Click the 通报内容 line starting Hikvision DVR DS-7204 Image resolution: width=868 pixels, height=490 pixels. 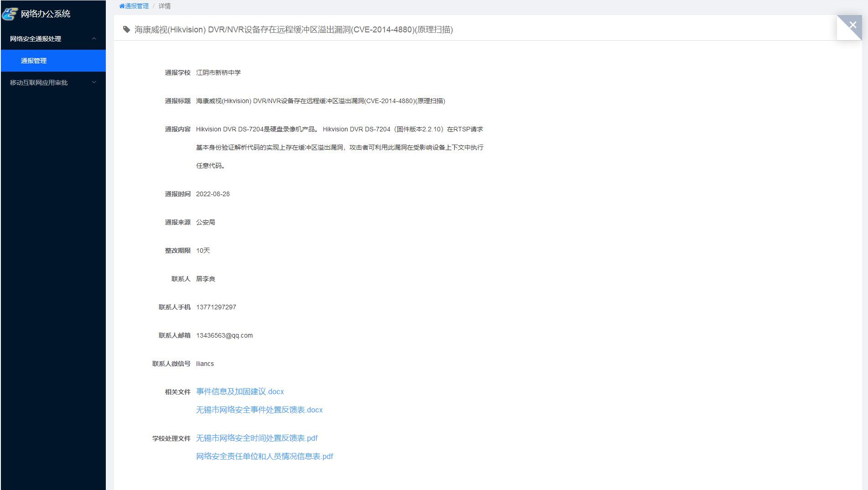click(x=339, y=129)
